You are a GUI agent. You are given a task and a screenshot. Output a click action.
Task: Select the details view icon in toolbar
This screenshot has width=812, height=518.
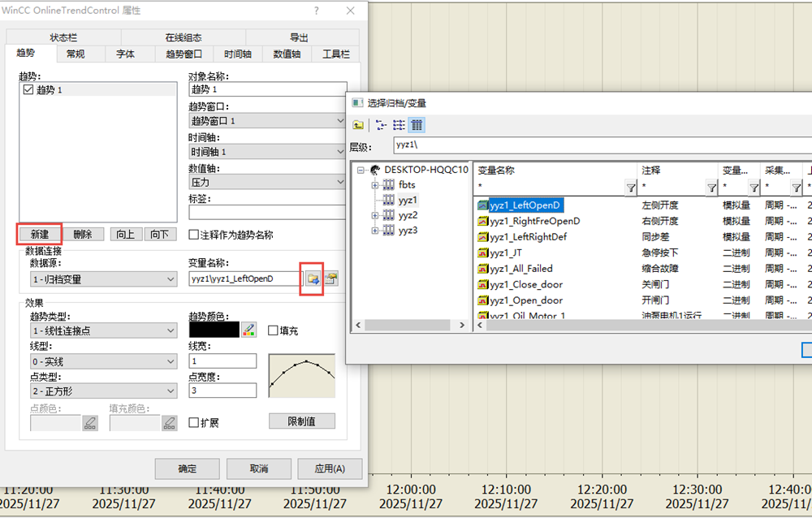tap(416, 125)
